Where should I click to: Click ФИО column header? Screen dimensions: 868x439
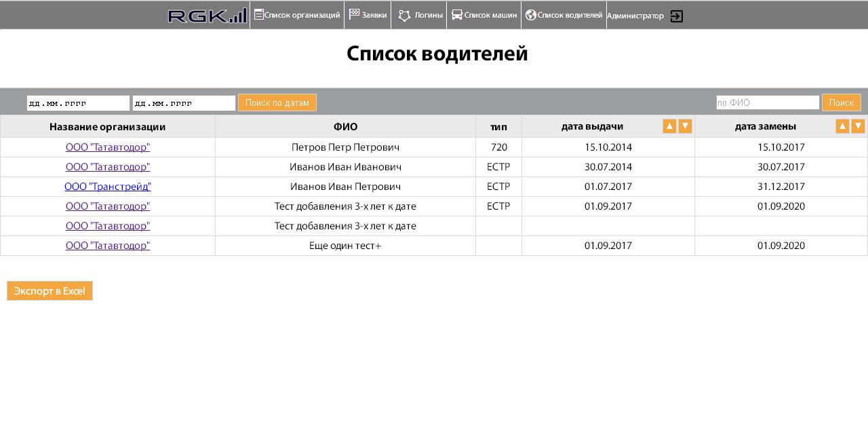coord(345,127)
